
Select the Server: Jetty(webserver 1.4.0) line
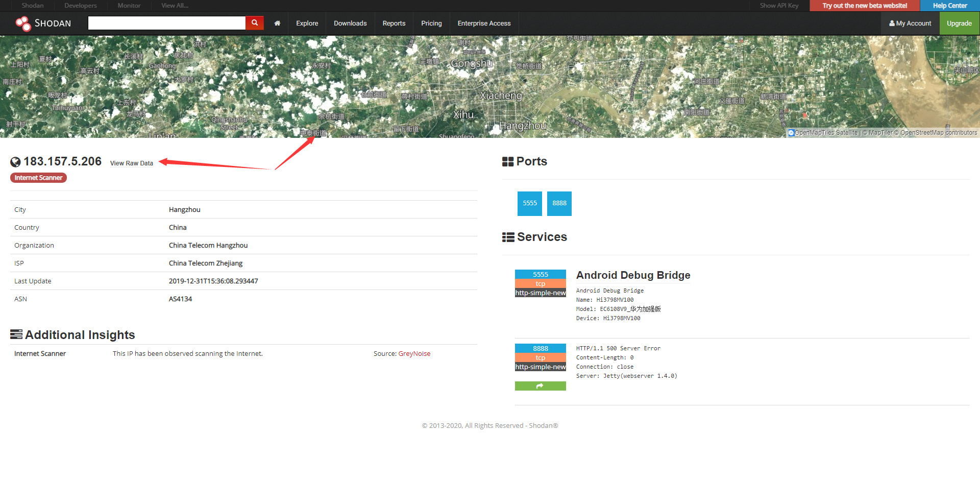627,376
